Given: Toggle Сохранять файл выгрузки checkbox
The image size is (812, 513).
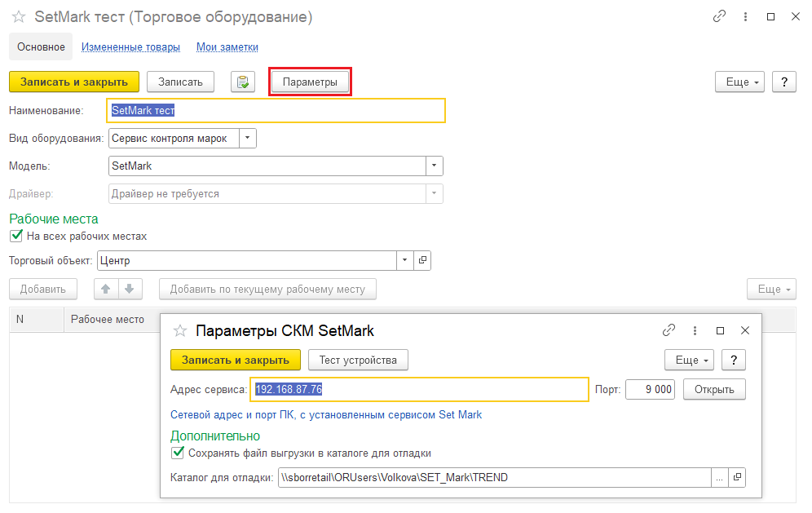Looking at the screenshot, I should point(178,453).
